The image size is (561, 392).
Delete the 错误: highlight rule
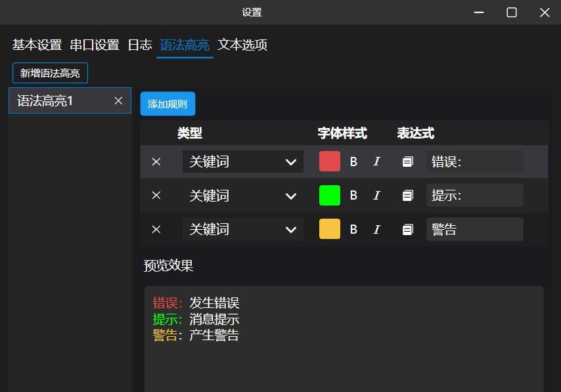(x=156, y=161)
